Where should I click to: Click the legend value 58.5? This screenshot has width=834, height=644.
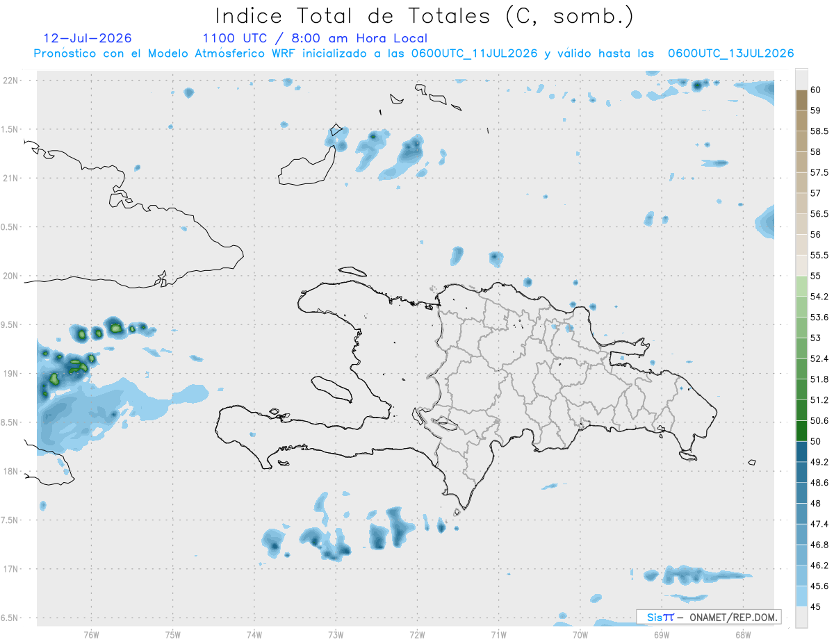pos(819,131)
